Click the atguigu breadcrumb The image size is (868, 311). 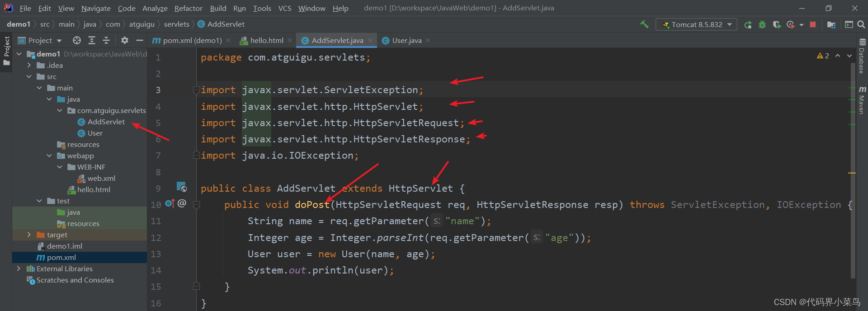click(x=142, y=24)
